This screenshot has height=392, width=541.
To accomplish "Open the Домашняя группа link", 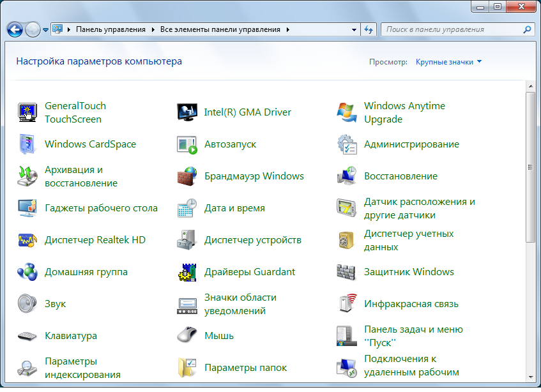I will point(86,272).
